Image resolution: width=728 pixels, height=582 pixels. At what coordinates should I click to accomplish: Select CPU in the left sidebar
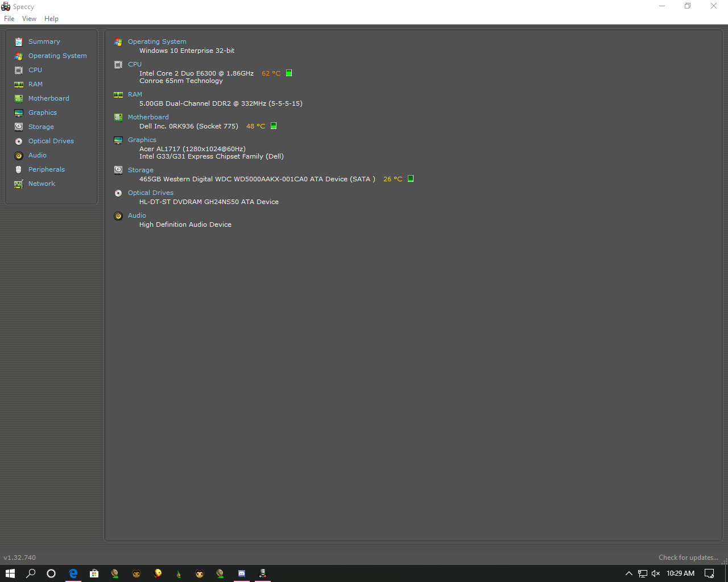pyautogui.click(x=35, y=70)
